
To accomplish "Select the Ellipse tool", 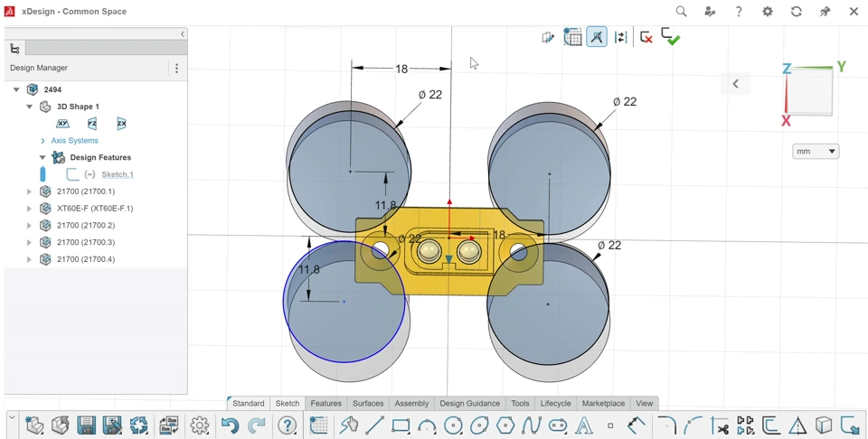I will coord(479,425).
